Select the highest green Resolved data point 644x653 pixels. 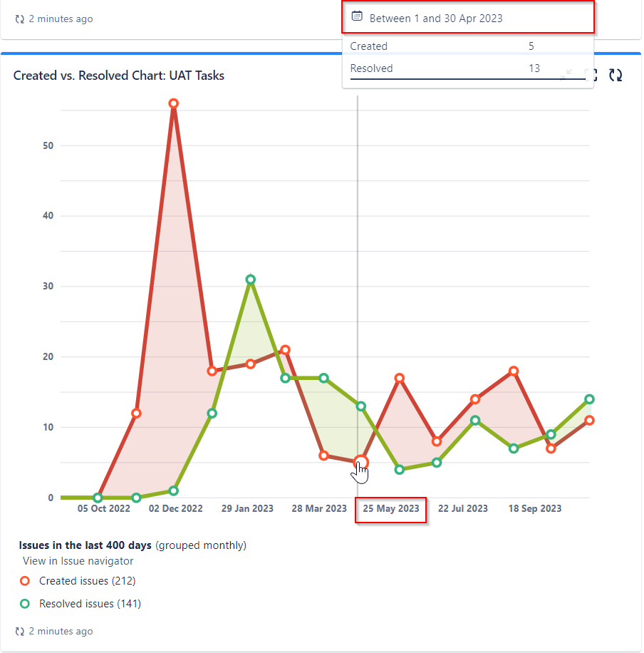250,279
